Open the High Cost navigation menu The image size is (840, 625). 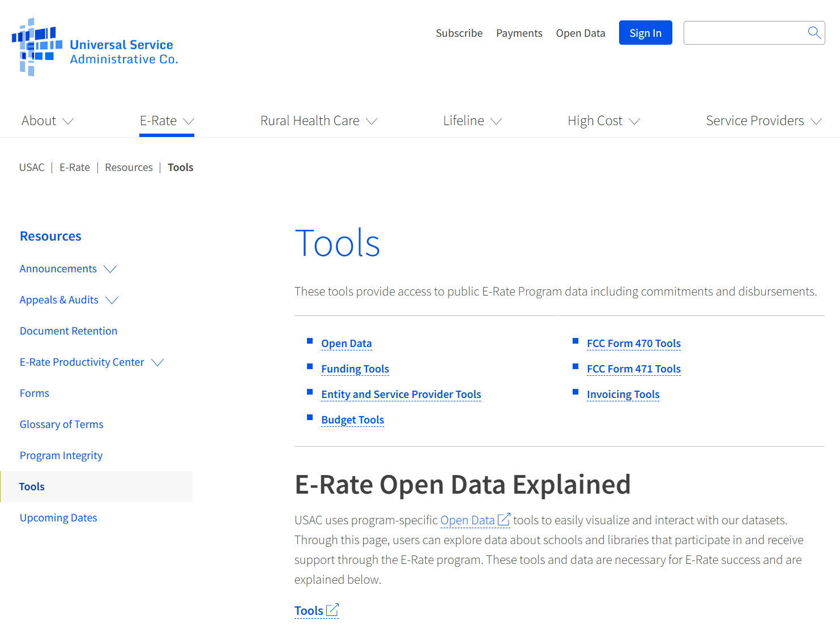pos(603,121)
